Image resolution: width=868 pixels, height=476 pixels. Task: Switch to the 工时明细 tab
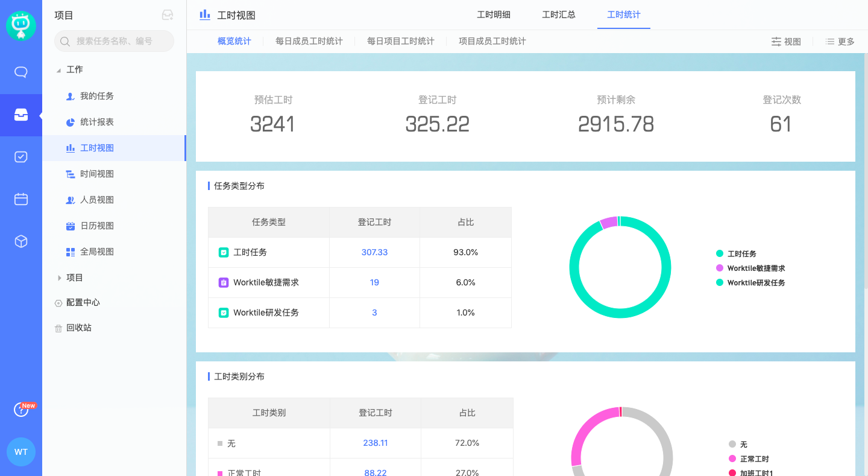(494, 15)
